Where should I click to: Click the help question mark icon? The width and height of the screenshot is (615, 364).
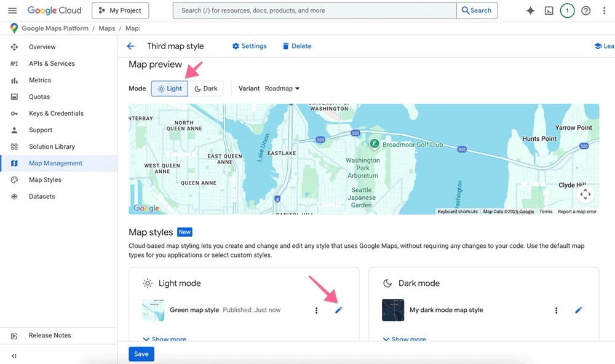pos(585,10)
